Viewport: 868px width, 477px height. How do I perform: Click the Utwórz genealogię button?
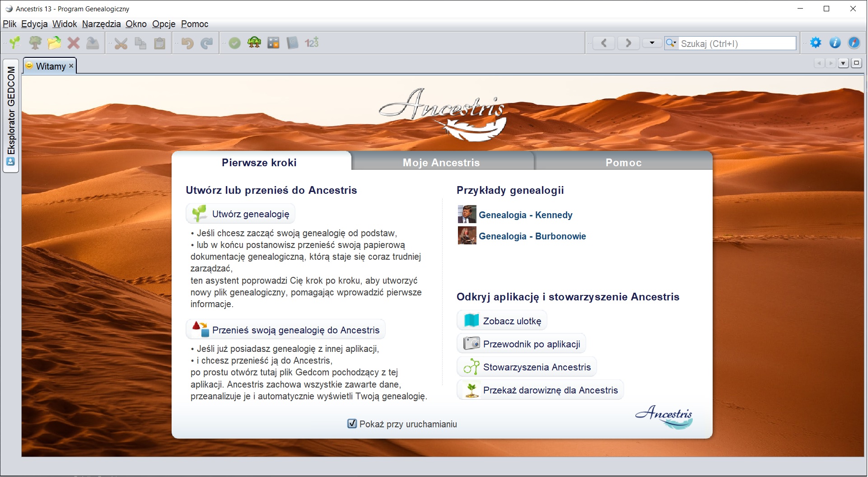pos(241,214)
